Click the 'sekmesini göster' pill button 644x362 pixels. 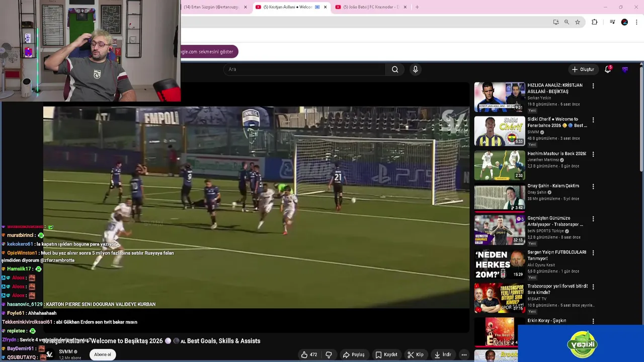point(209,52)
